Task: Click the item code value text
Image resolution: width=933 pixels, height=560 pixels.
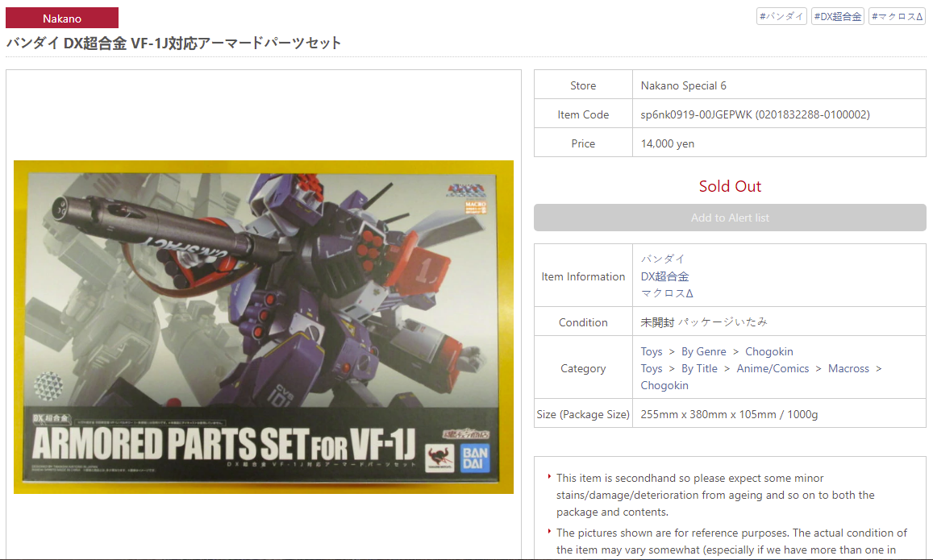Action: click(x=755, y=114)
